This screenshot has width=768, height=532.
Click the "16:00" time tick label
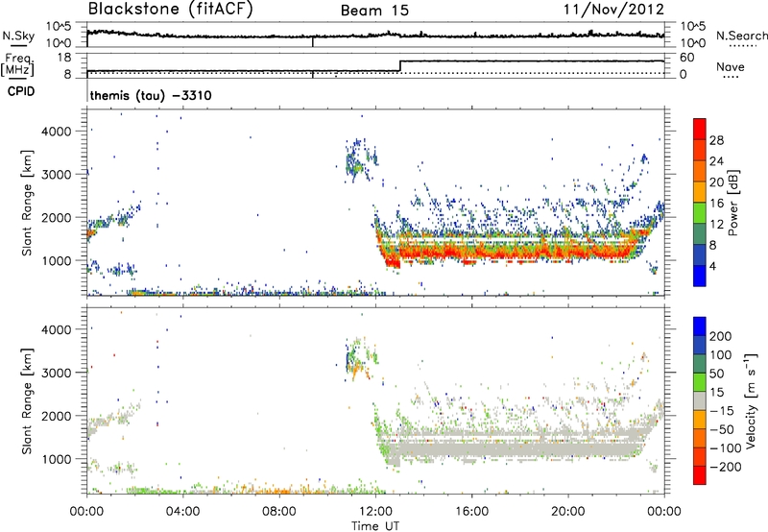(x=471, y=512)
